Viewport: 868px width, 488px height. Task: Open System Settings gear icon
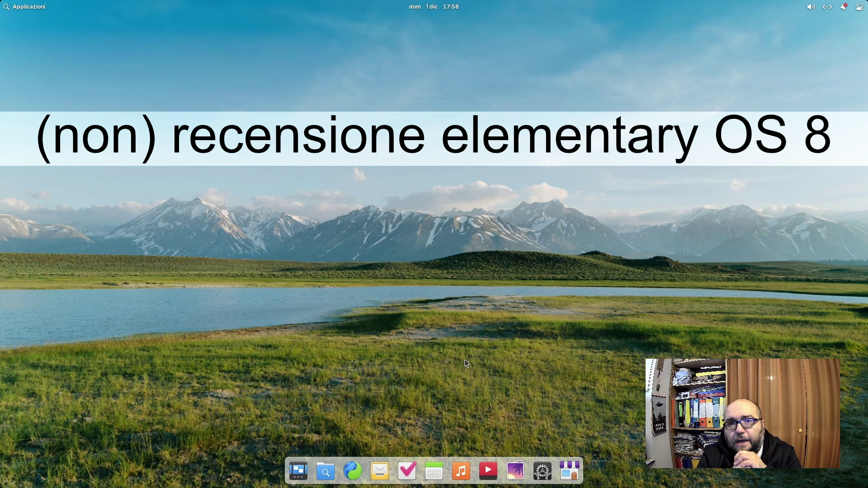pyautogui.click(x=542, y=471)
